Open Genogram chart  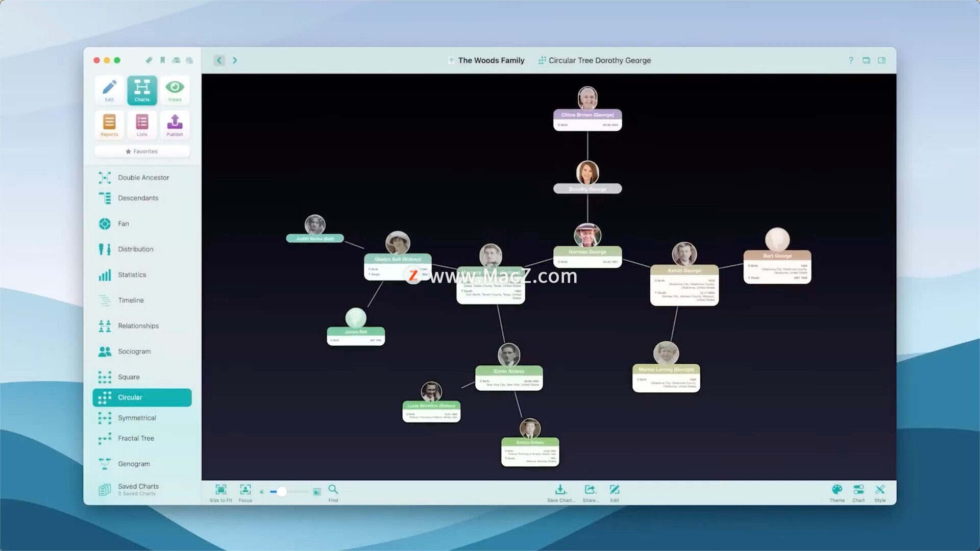click(x=142, y=464)
